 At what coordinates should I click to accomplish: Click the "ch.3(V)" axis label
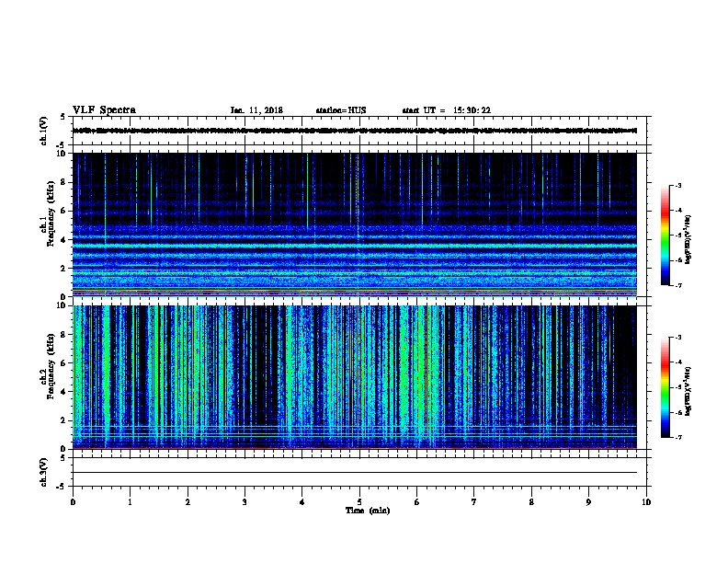pyautogui.click(x=43, y=473)
